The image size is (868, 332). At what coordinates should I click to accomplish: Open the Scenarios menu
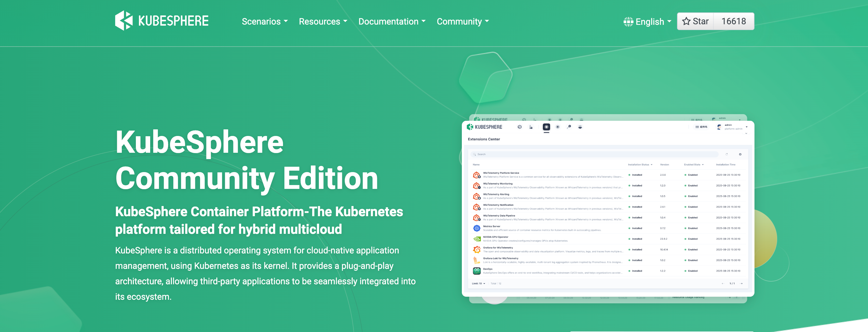(x=265, y=22)
